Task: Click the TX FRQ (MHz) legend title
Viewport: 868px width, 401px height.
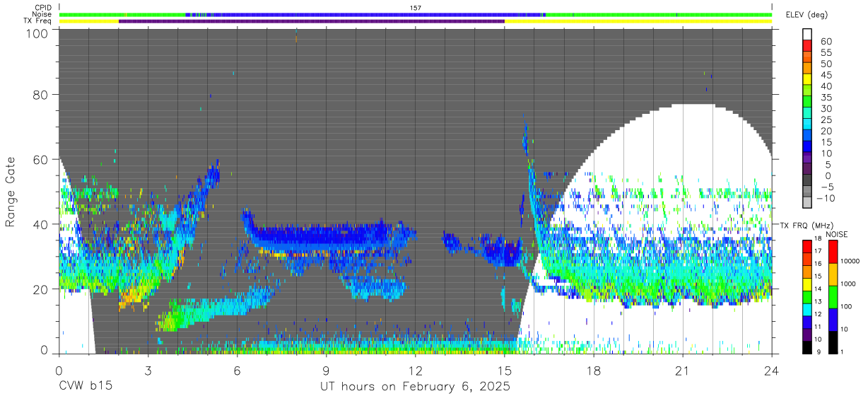Action: 806,225
